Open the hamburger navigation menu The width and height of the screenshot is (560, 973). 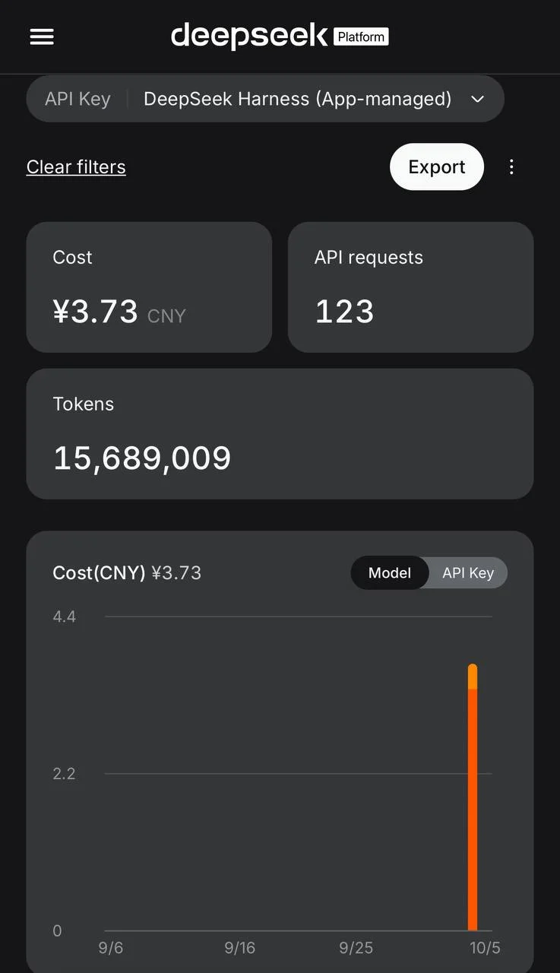tap(42, 36)
